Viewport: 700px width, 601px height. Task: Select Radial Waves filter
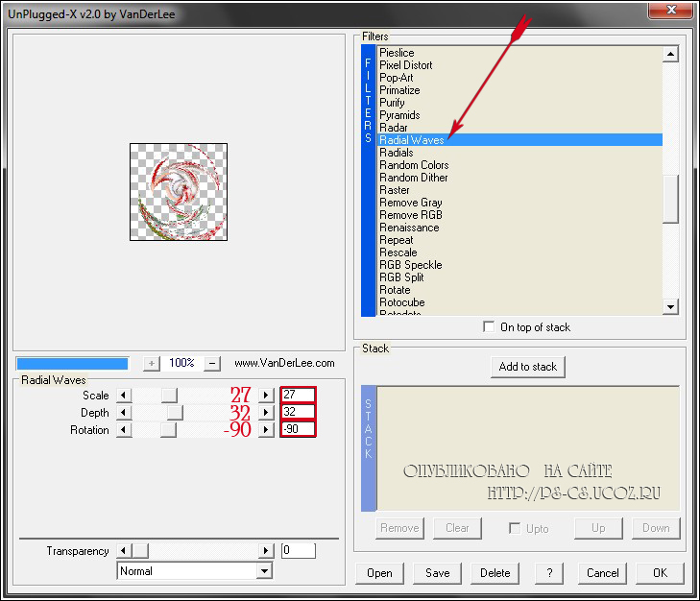click(x=520, y=140)
